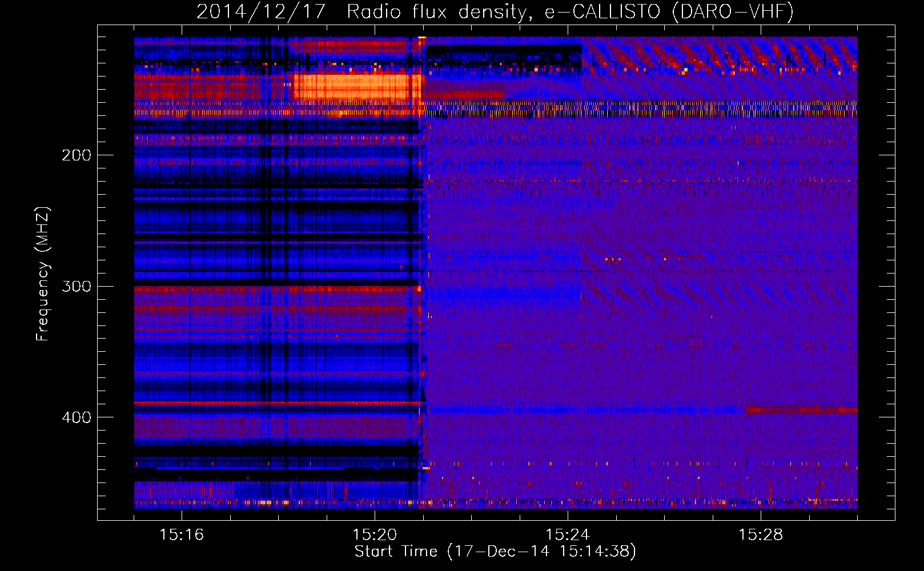
Task: Click the 15:16 time tick label
Action: coord(182,534)
